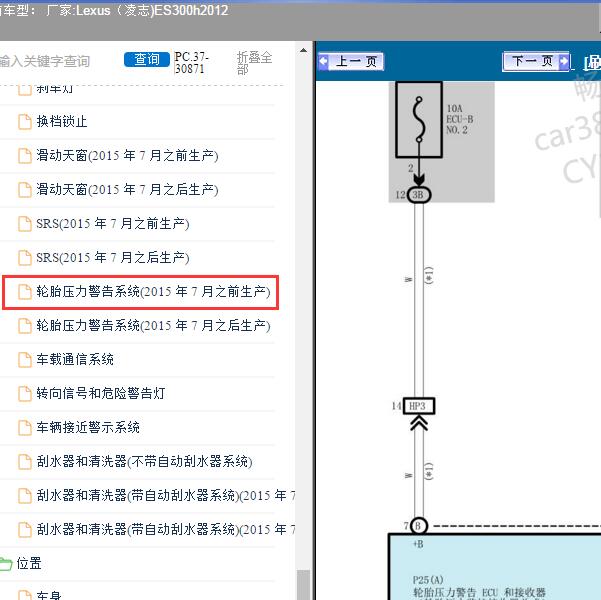This screenshot has height=600, width=601.
Task: Select 轮胎压力警告系统(2015 年 7 月之前生产)
Action: (x=153, y=292)
